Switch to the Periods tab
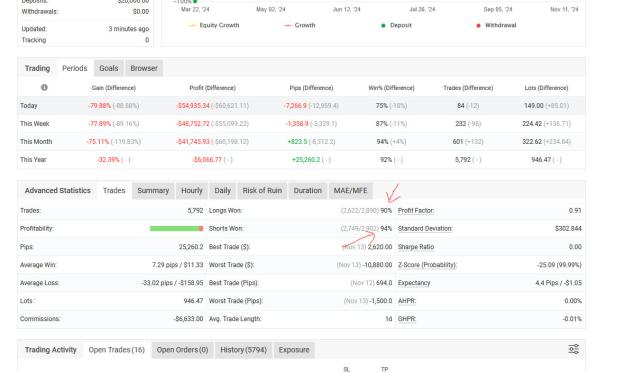The image size is (625, 373). click(x=75, y=68)
